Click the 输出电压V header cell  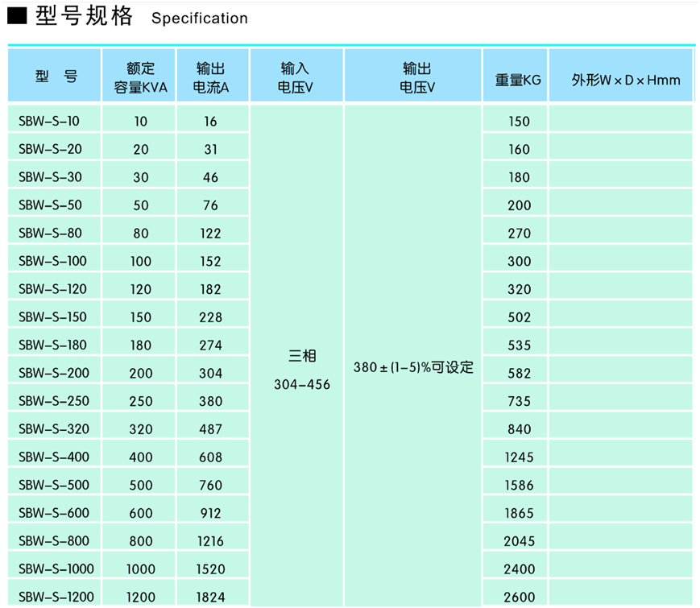[412, 74]
